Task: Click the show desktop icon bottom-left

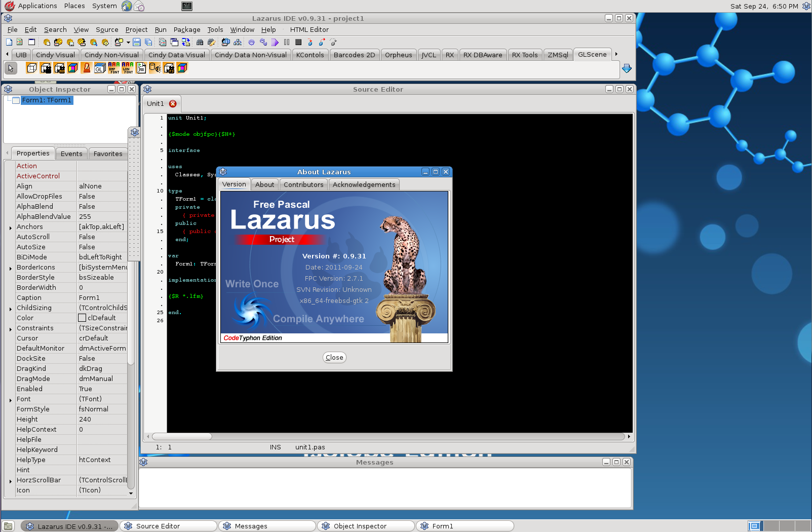Action: point(8,526)
